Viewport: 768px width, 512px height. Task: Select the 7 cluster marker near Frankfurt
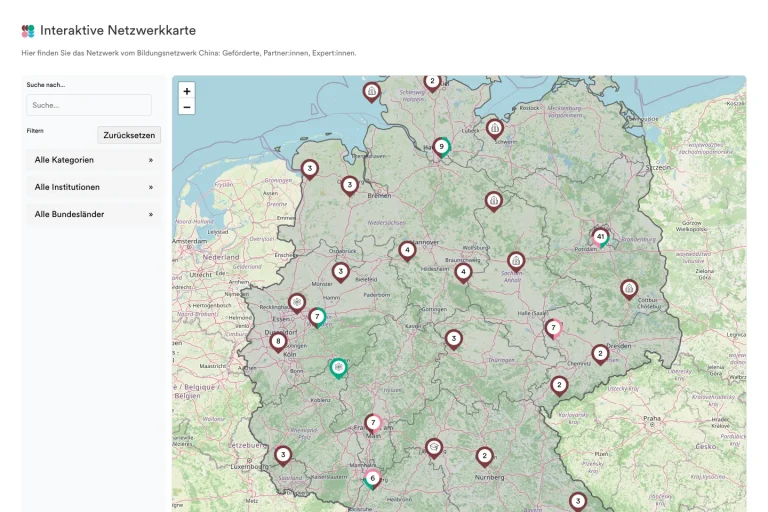[373, 424]
